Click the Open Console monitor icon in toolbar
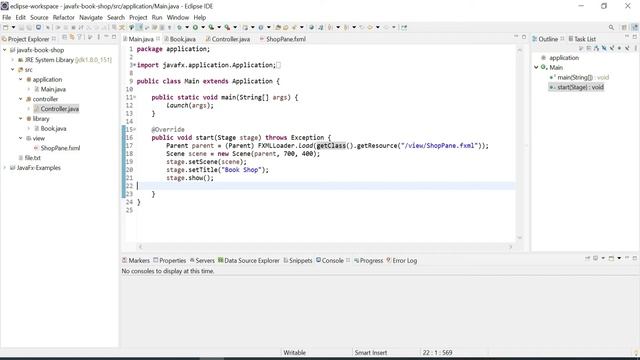Viewport: 640px width, 360px height. pos(38,27)
